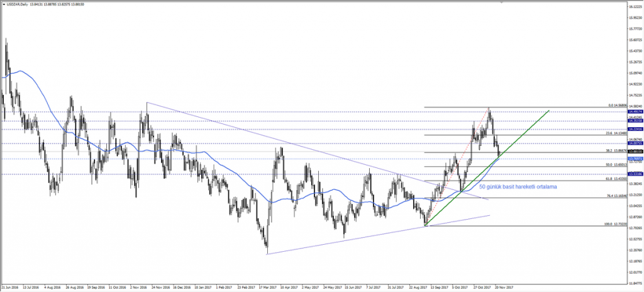Viewport: 644px width, 292px height.
Task: Click the 13.53186 price level tag
Action: [635, 174]
